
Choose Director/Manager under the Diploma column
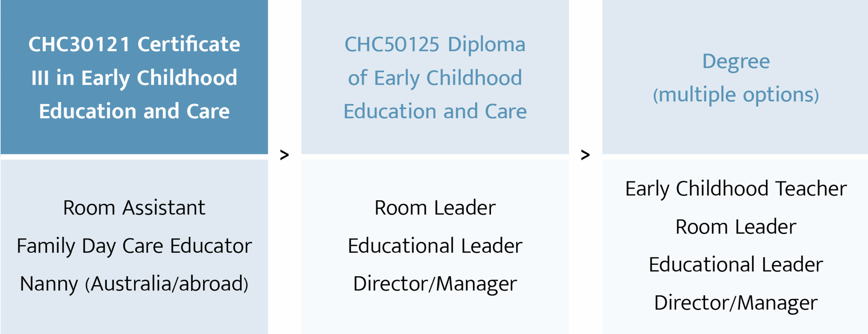[x=435, y=283]
